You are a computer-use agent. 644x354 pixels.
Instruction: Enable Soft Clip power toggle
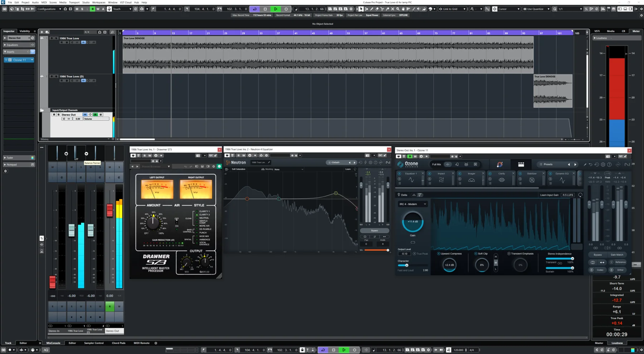[475, 253]
